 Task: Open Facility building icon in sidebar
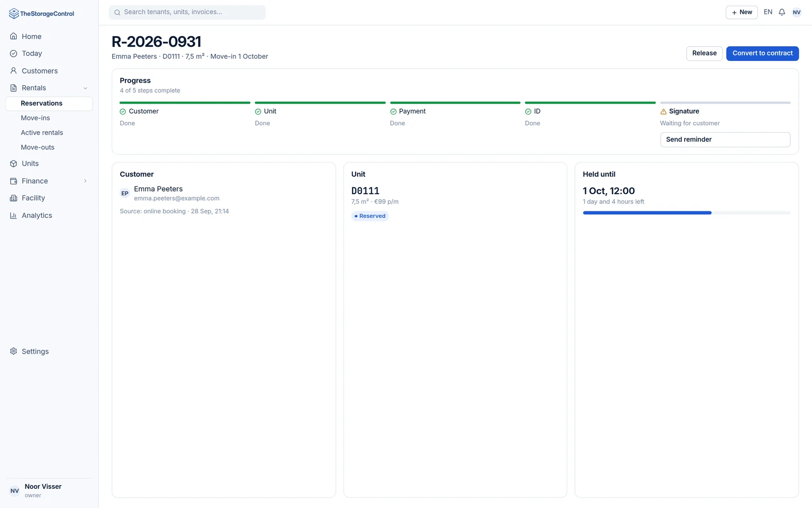[x=14, y=198]
